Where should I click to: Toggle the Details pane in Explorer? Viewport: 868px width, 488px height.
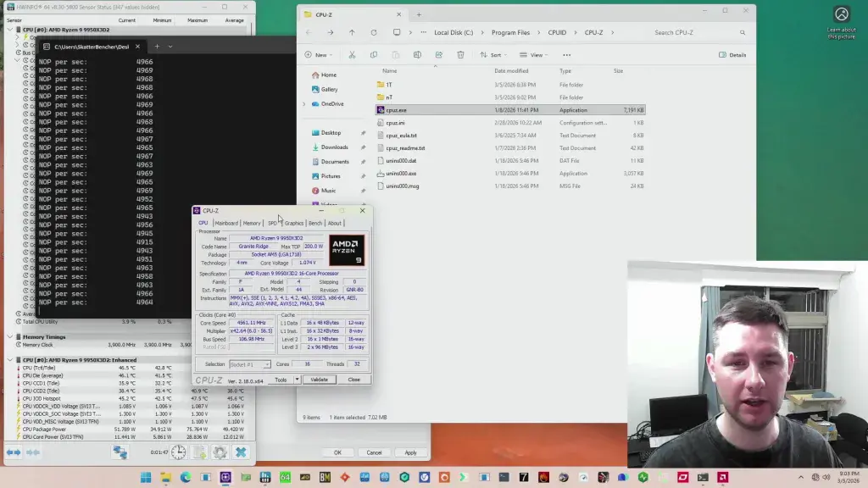(x=731, y=54)
